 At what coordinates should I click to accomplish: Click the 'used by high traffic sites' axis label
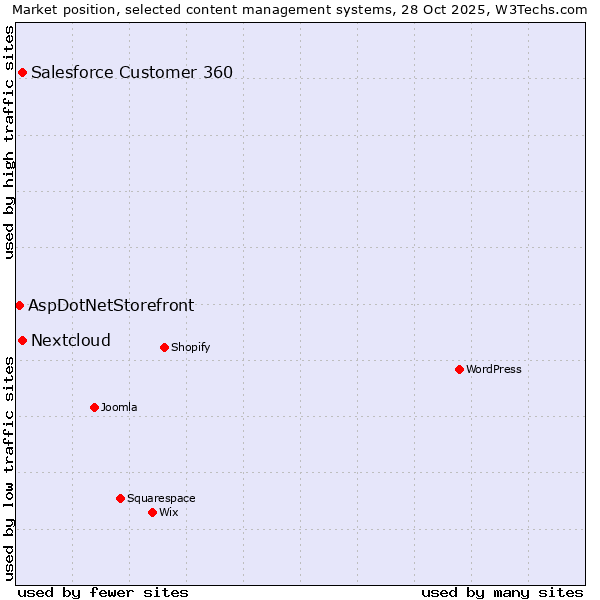point(9,142)
